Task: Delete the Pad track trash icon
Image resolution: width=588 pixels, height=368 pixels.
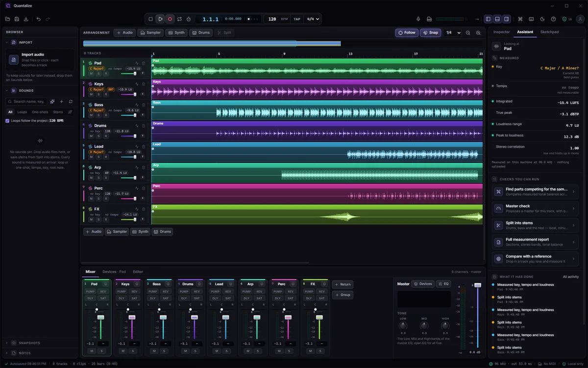Action: (144, 63)
